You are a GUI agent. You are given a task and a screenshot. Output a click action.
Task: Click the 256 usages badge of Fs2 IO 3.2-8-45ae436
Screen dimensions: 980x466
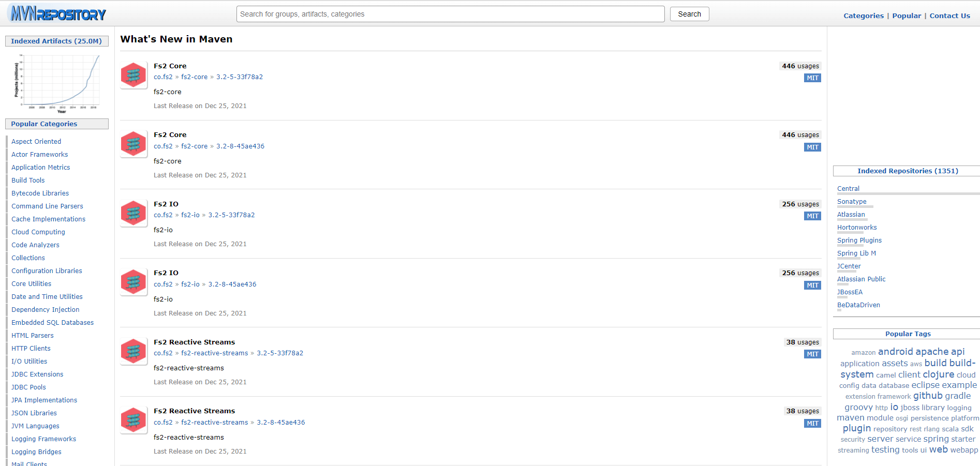pos(800,273)
